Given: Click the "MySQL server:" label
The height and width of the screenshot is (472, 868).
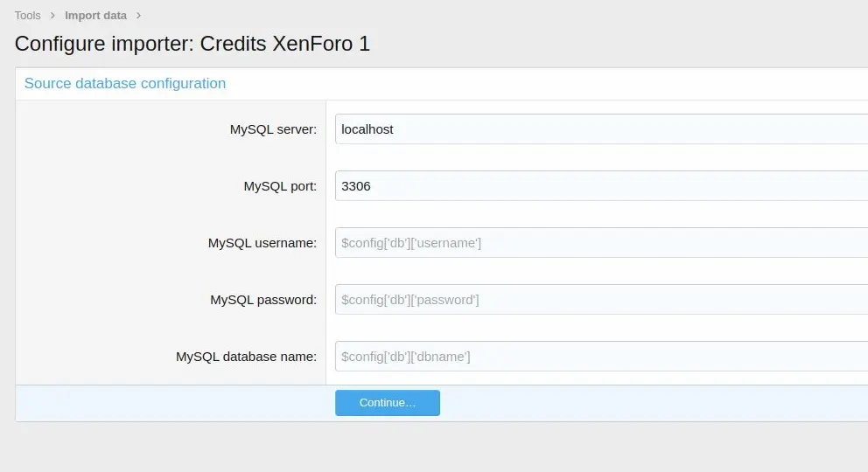Looking at the screenshot, I should tap(273, 129).
